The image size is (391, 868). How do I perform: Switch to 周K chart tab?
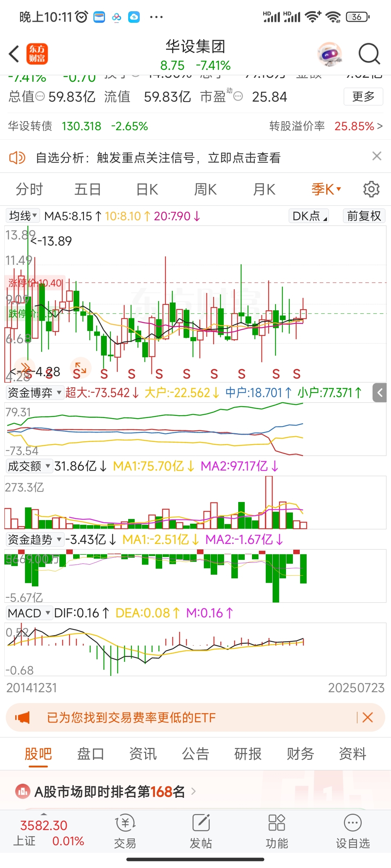tap(205, 189)
